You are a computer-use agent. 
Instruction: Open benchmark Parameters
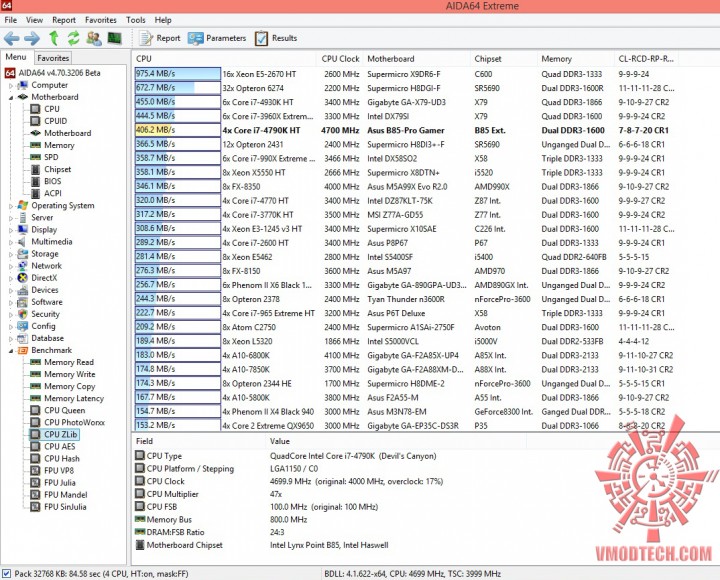click(217, 38)
